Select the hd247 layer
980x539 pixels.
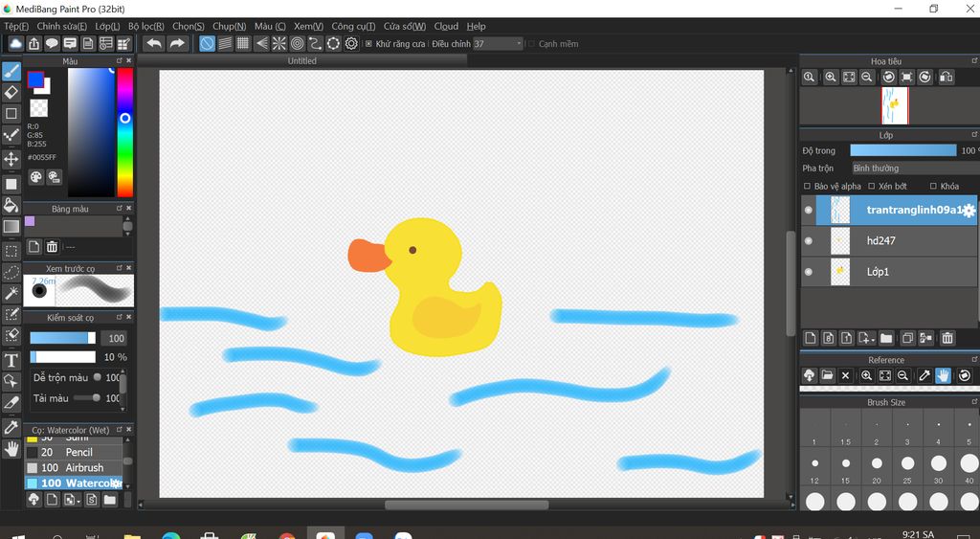889,240
